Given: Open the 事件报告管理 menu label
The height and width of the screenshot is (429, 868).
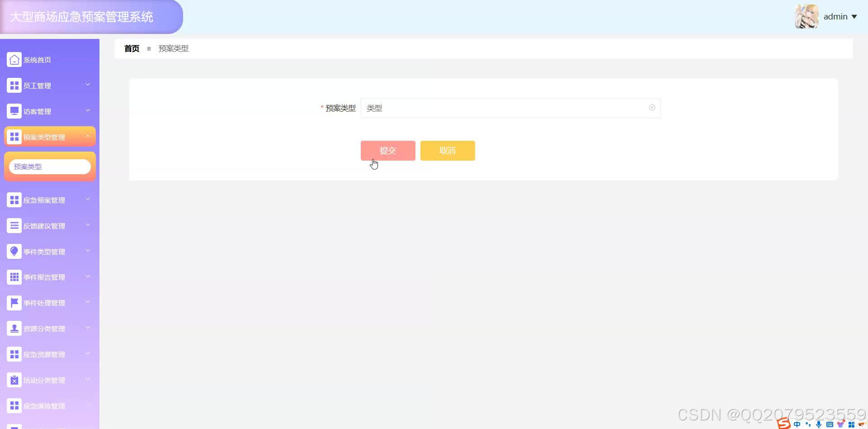Looking at the screenshot, I should point(44,277).
